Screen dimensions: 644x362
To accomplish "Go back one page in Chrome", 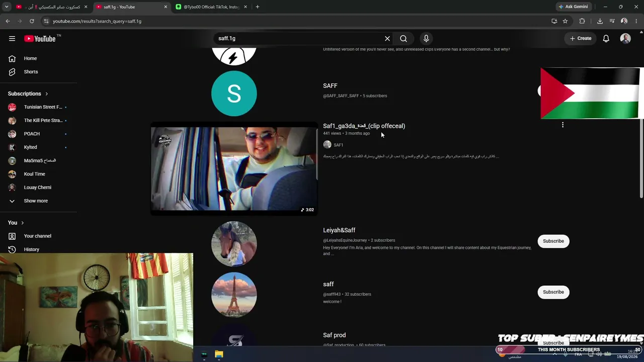I will coord(8,21).
